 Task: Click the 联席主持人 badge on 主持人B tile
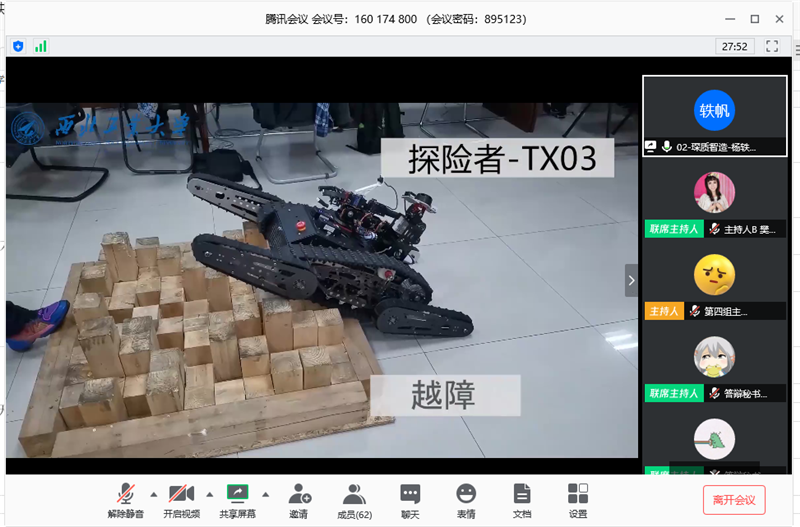[674, 229]
